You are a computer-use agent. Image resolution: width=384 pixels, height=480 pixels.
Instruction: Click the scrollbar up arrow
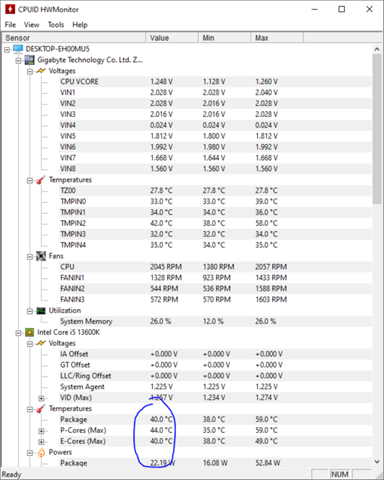point(377,49)
